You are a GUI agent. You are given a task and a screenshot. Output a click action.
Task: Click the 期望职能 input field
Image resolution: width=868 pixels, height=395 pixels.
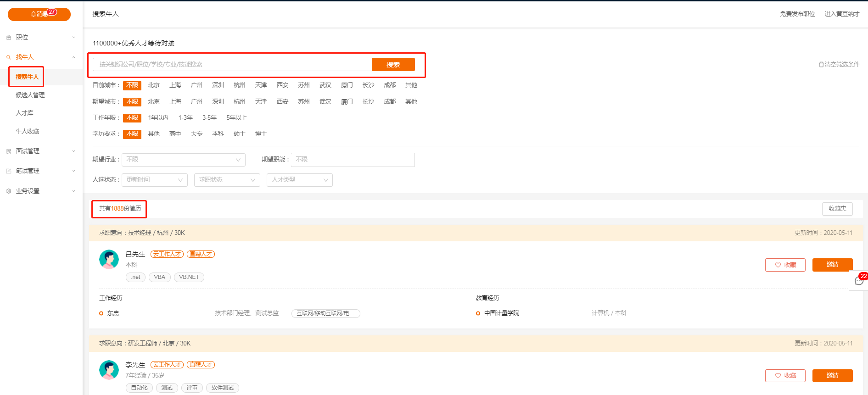point(353,160)
